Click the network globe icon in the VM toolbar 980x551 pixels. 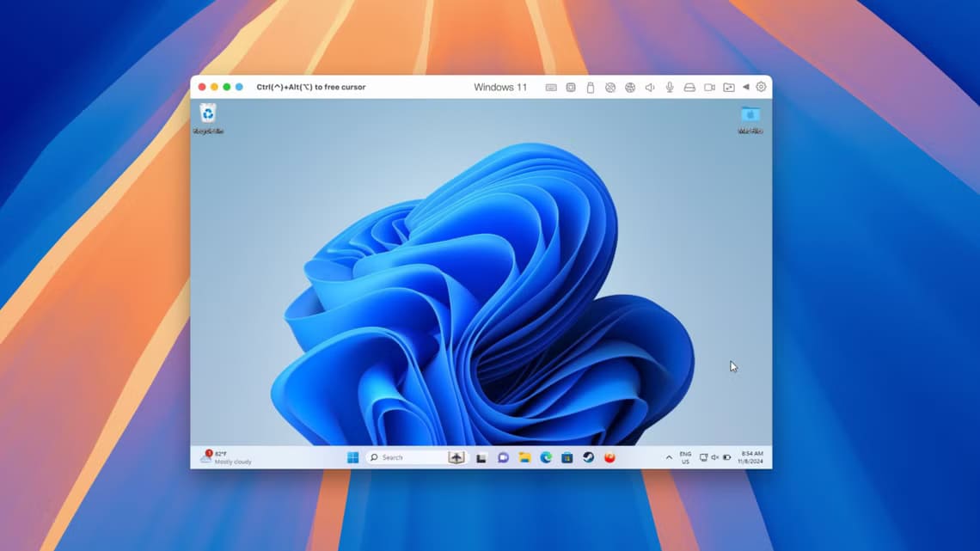(630, 87)
